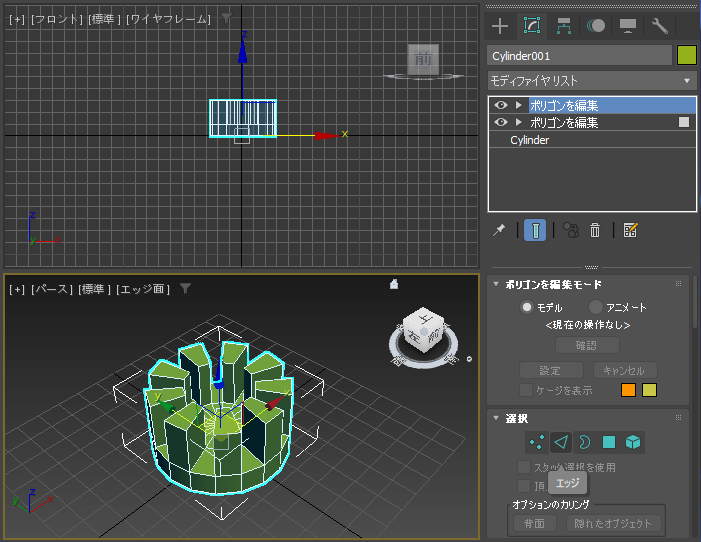Enable スタック選択を使用 checkbox

(x=524, y=467)
